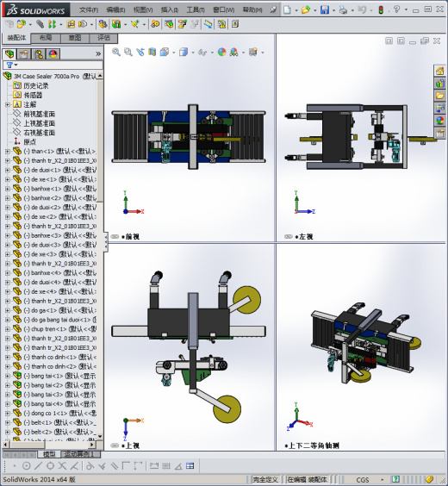This screenshot has width=448, height=486.
Task: Switch to the 模型 bottom tab
Action: tap(49, 454)
